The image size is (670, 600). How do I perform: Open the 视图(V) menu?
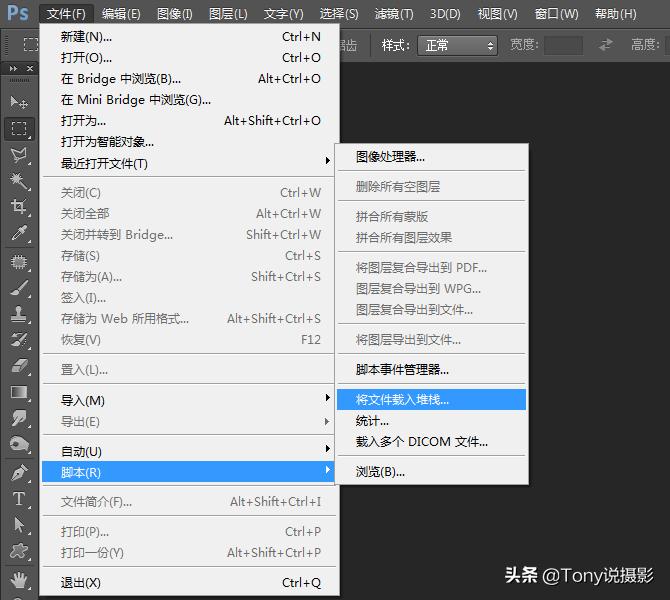pos(497,14)
